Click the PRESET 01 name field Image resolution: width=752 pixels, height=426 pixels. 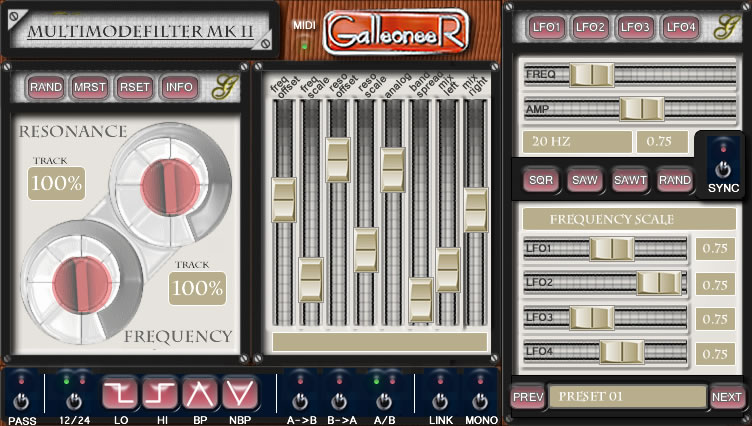click(x=628, y=397)
